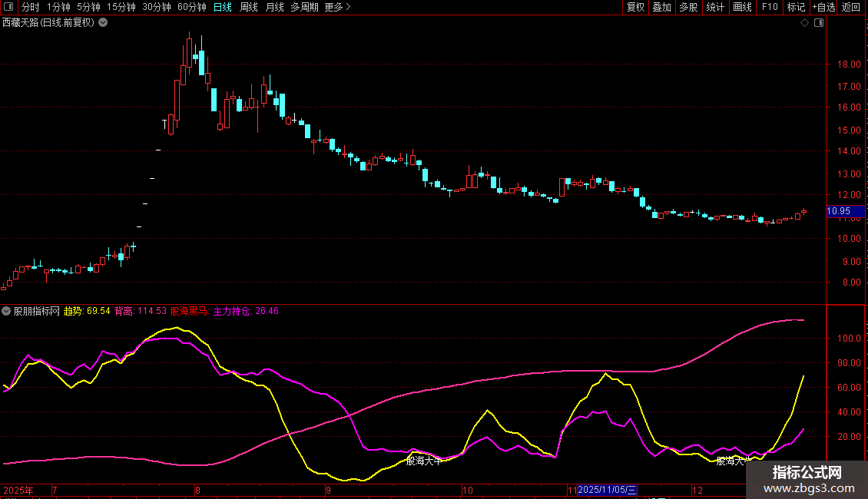
Task: Expand the 股朋指标网 indicator dropdown
Action: pyautogui.click(x=7, y=312)
